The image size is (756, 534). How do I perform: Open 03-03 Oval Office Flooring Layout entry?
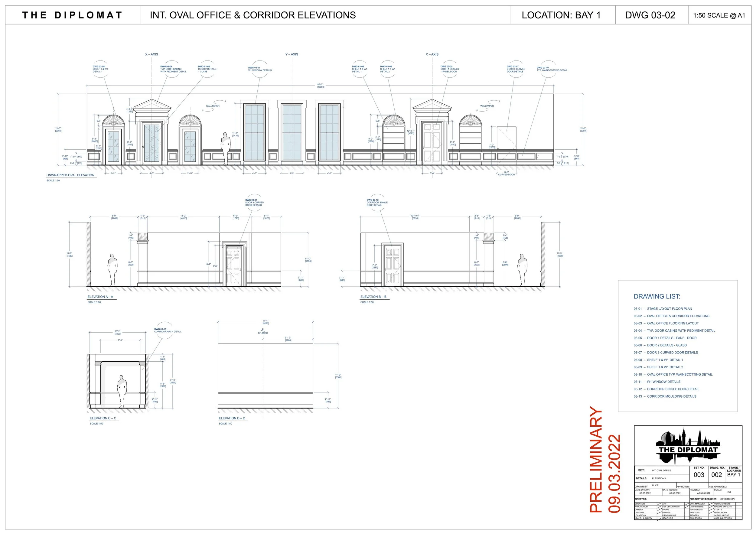pos(666,323)
